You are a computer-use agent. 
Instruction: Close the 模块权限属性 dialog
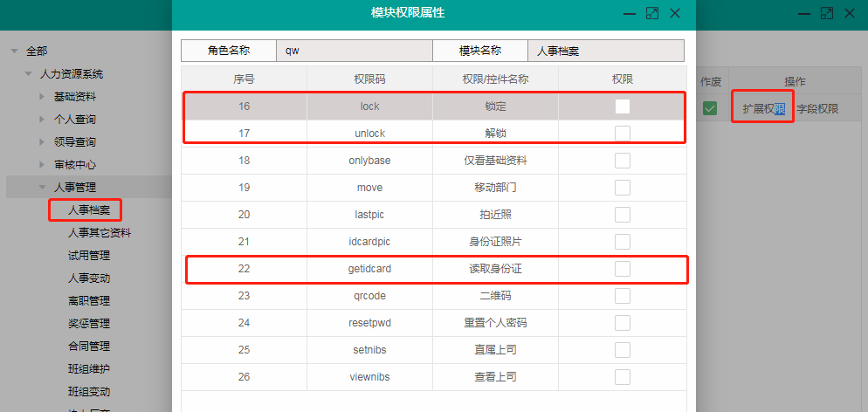675,13
